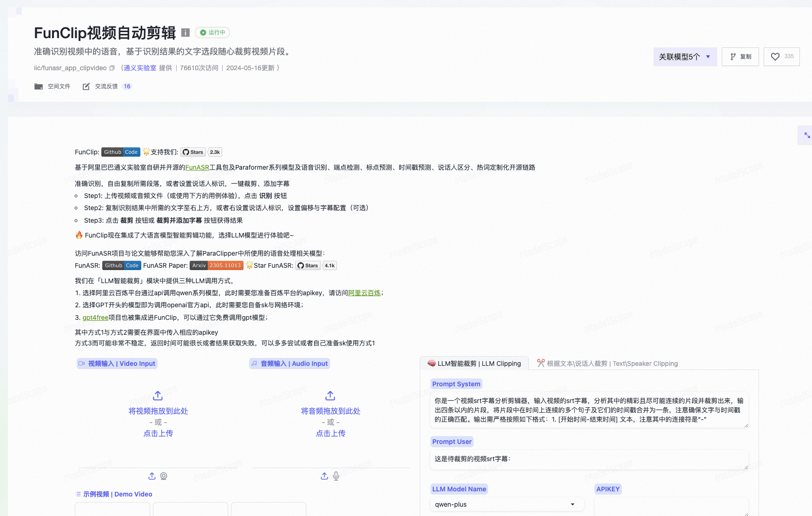Click the info icon beside FunClip title
The width and height of the screenshot is (812, 516).
coord(185,33)
